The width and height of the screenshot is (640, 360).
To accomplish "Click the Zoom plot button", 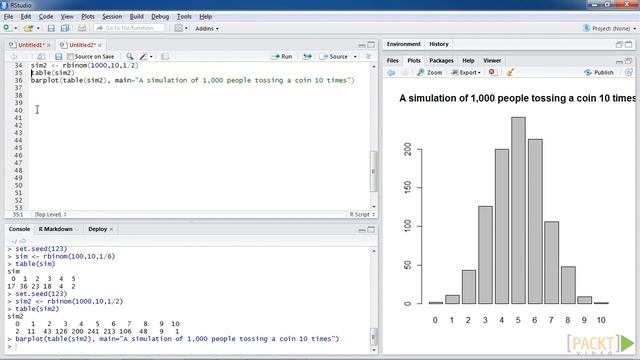I will point(430,72).
